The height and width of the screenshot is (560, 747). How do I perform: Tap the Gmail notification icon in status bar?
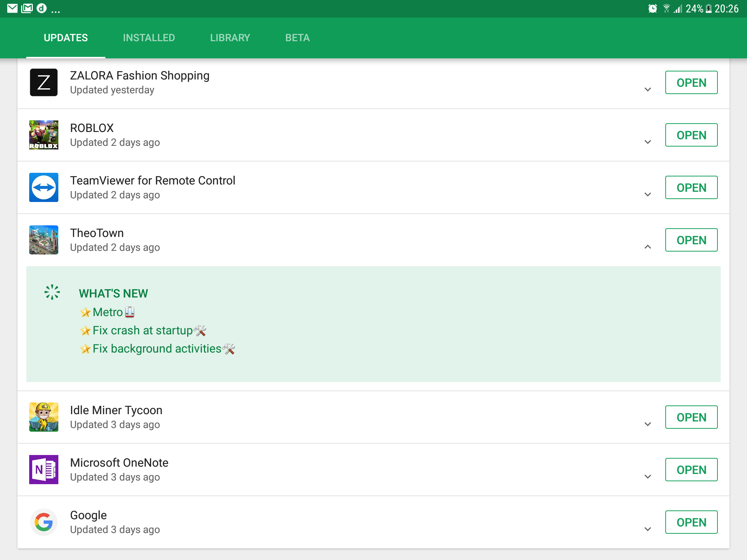27,8
